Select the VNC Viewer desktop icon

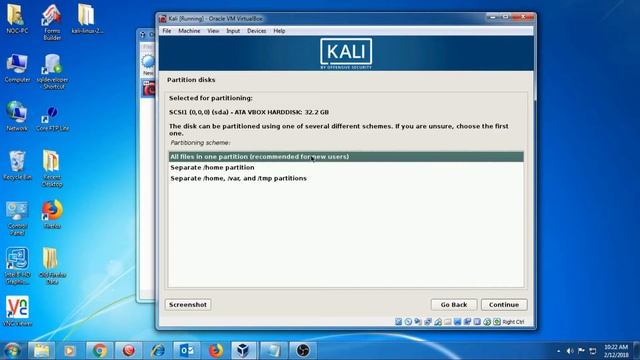[x=17, y=311]
